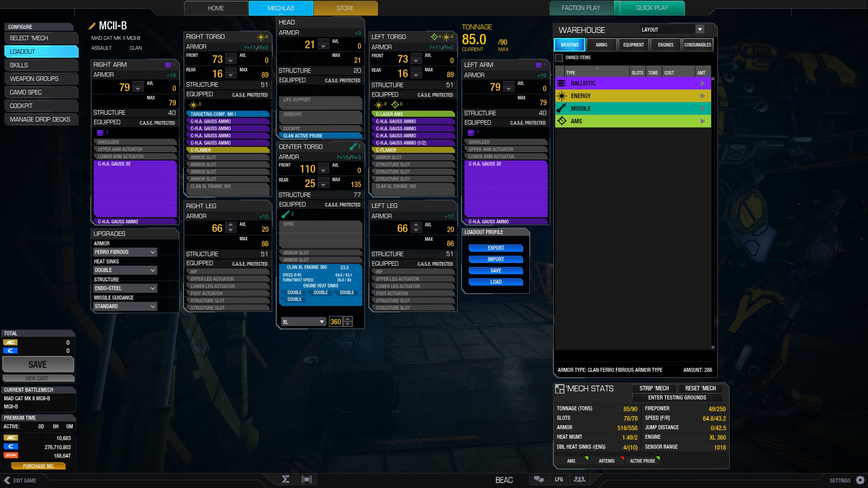Image resolution: width=868 pixels, height=488 pixels.
Task: Open the sigma statistics icon in bottom bar
Action: tap(286, 479)
